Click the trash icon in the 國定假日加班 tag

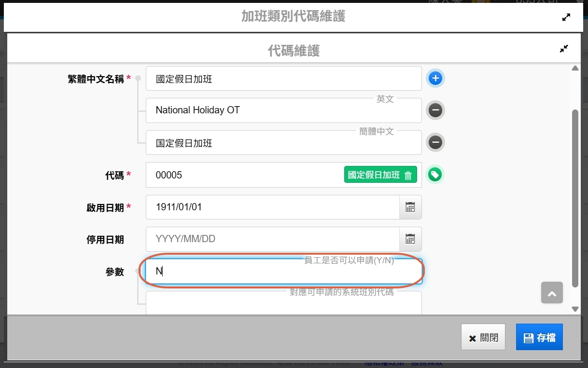click(408, 176)
